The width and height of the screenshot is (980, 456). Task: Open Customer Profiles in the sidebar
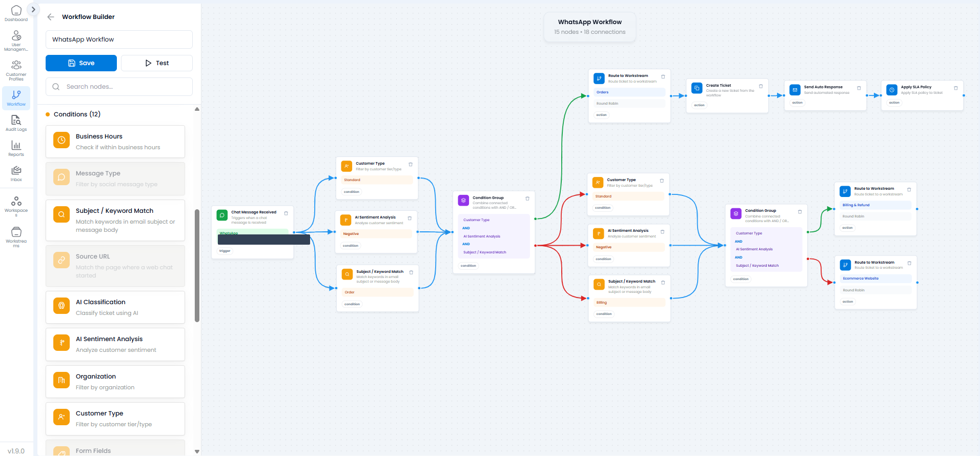tap(16, 70)
